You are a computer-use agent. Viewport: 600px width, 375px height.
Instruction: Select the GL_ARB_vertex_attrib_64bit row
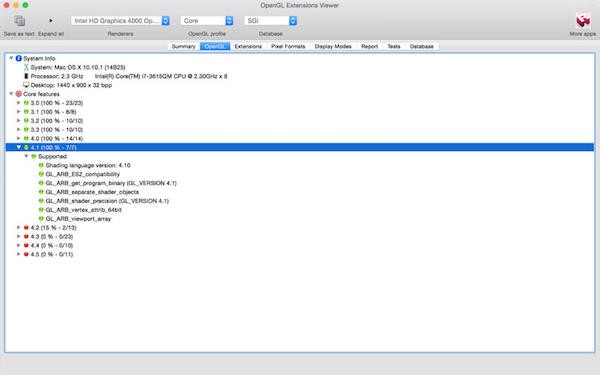point(300,210)
